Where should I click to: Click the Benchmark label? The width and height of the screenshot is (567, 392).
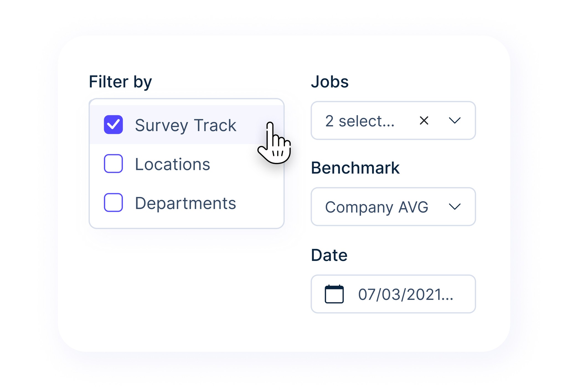355,168
